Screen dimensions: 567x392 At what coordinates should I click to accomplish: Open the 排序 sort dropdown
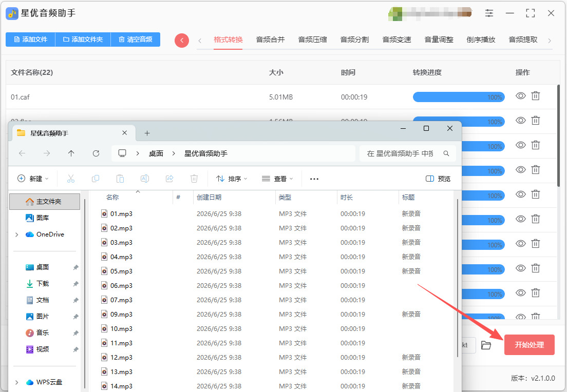tap(232, 179)
